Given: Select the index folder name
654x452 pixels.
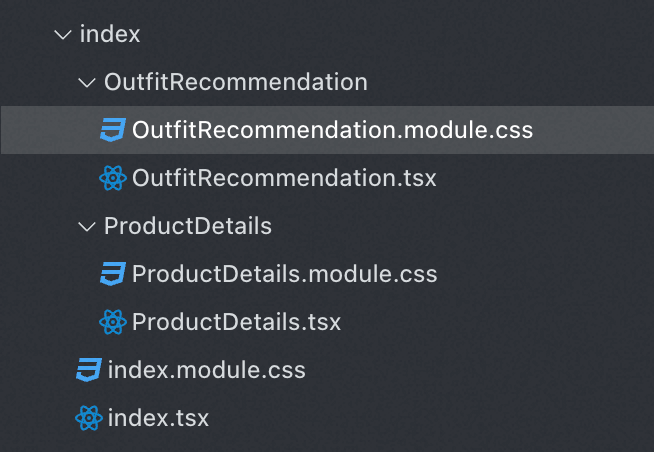Looking at the screenshot, I should pos(110,35).
